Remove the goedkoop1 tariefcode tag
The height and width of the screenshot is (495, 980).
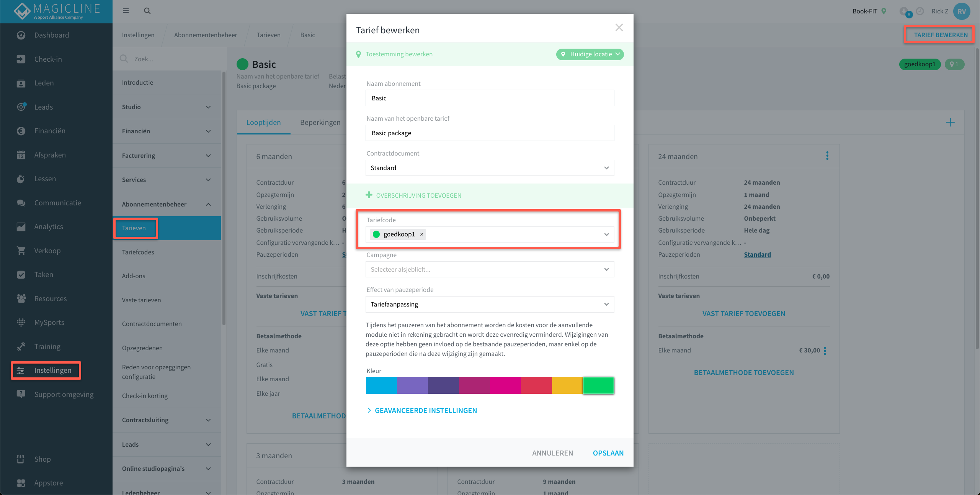click(x=421, y=234)
